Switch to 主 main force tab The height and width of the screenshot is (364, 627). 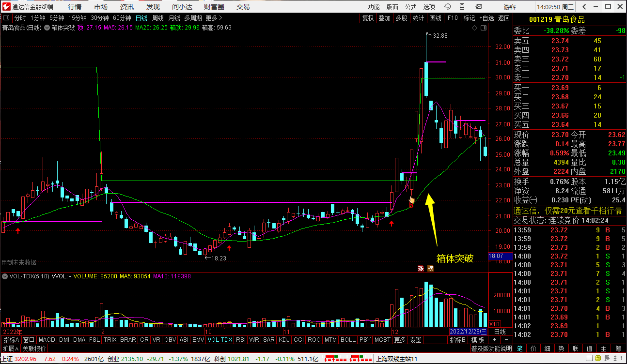click(604, 348)
